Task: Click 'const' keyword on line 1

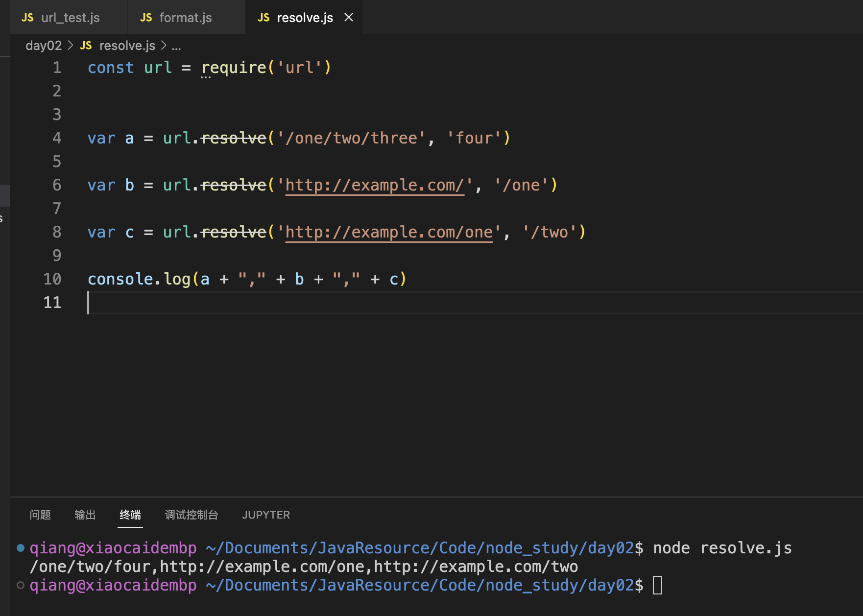Action: (111, 68)
